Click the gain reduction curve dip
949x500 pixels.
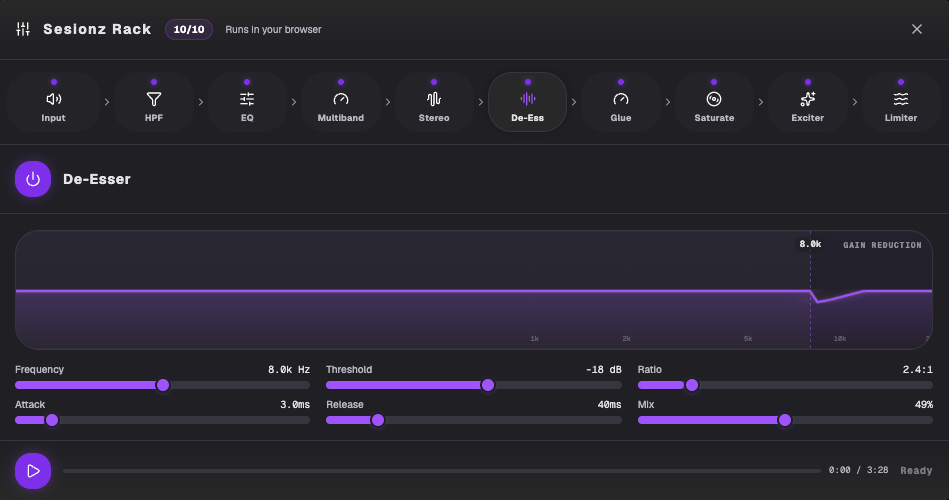[818, 301]
